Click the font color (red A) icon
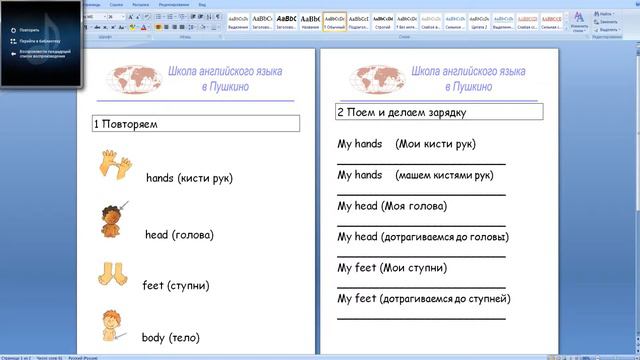This screenshot has width=640, height=360. pyautogui.click(x=143, y=27)
